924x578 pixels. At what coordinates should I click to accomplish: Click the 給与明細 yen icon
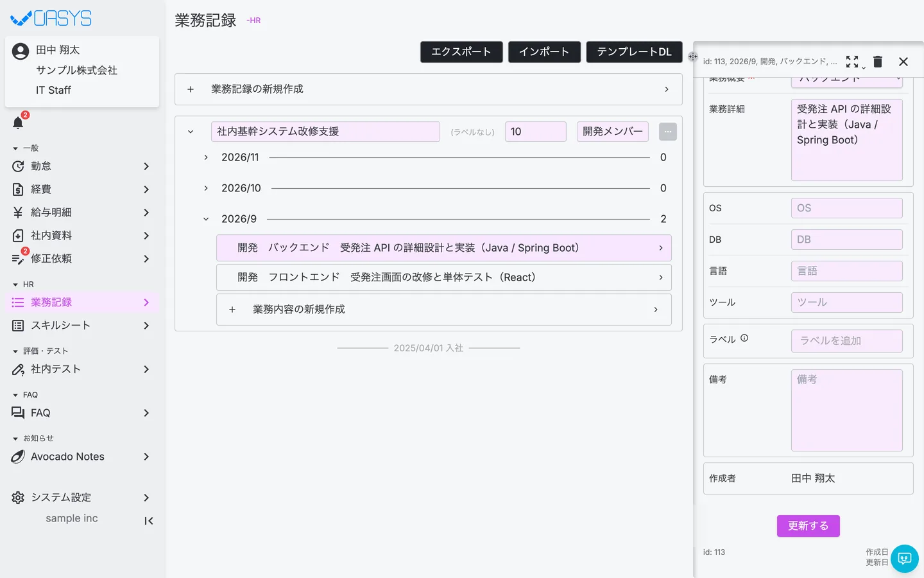coord(18,213)
